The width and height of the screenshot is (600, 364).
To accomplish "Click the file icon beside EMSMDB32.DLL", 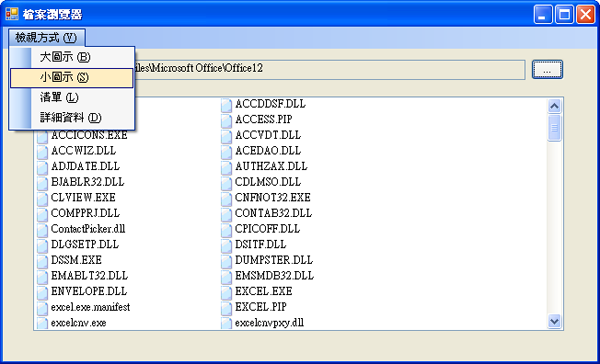I will [x=227, y=277].
